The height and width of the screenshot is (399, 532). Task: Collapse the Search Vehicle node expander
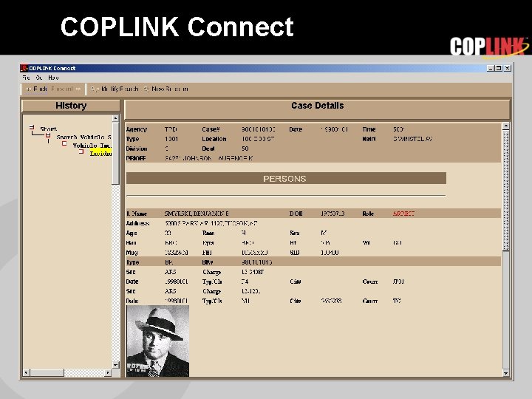pyautogui.click(x=48, y=136)
